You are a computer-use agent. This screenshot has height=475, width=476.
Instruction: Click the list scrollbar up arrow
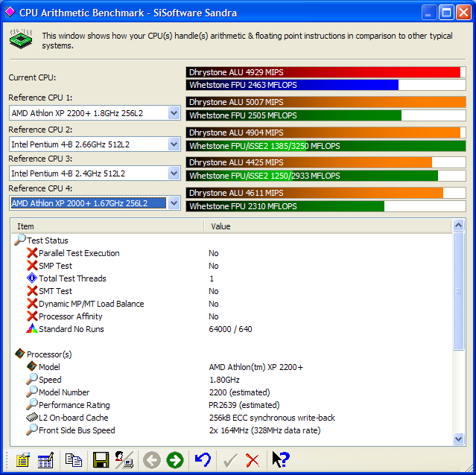click(458, 225)
